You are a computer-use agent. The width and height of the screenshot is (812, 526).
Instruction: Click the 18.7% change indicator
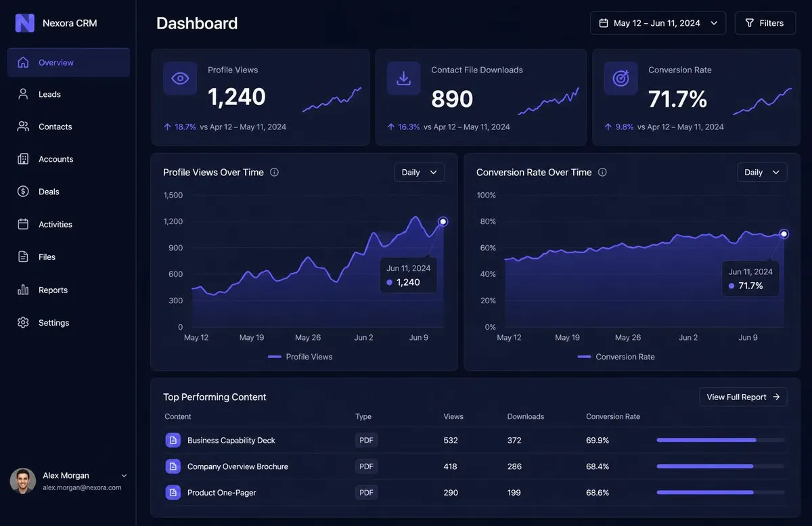(180, 127)
